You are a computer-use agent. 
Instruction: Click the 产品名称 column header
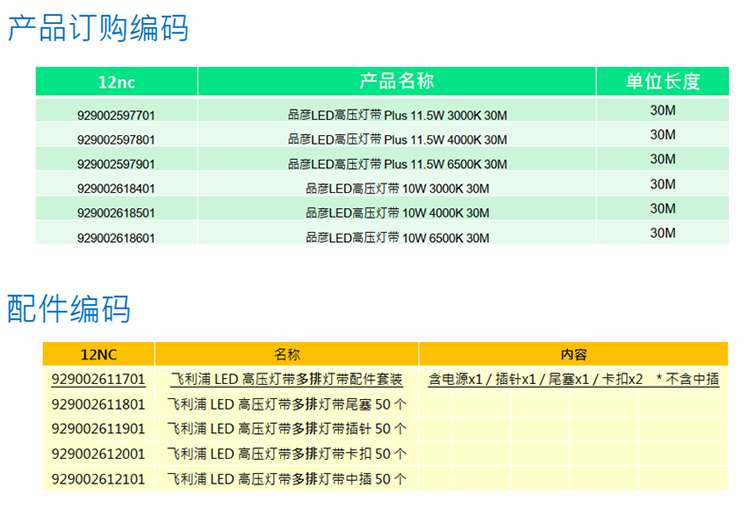pos(397,81)
